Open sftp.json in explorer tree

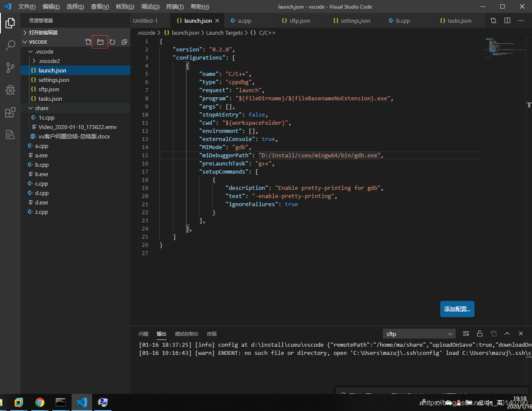pos(75,89)
